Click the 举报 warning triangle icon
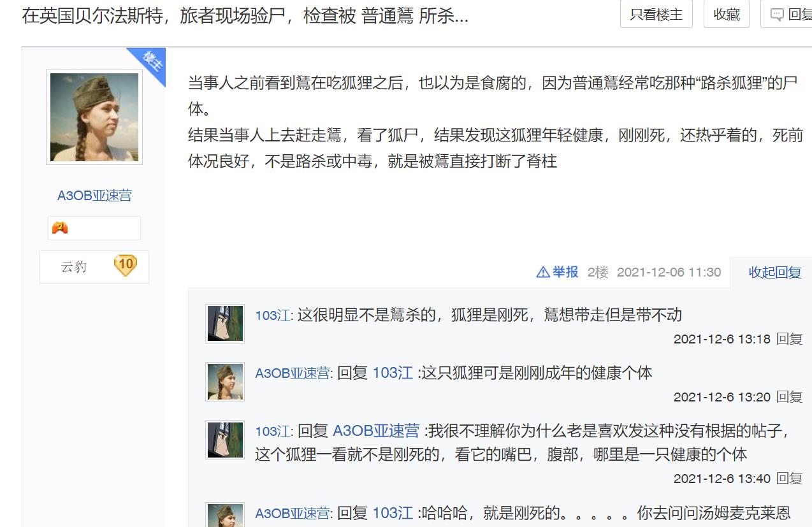Viewport: 812px width, 527px height. click(x=543, y=273)
